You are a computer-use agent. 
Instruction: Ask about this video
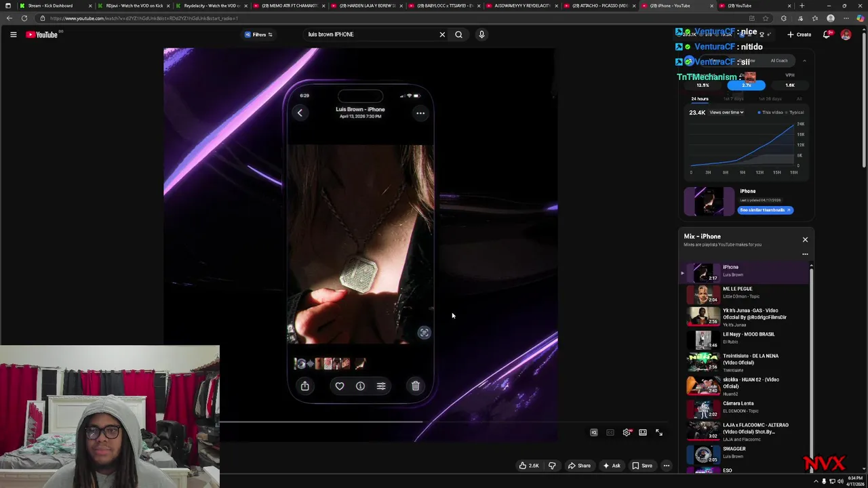(612, 466)
